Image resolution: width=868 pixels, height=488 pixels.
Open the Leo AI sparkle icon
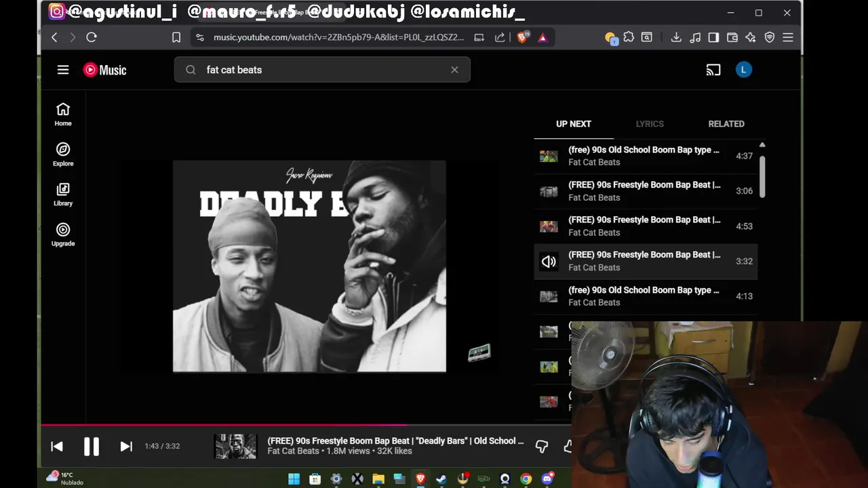click(751, 37)
